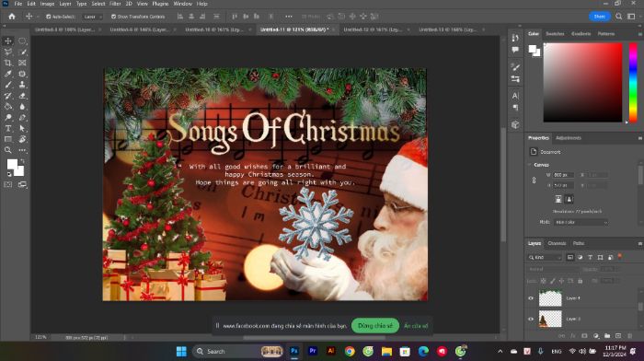Toggle the Auto-Select checkbox
Viewport: 644px width, 361px height.
[49, 17]
